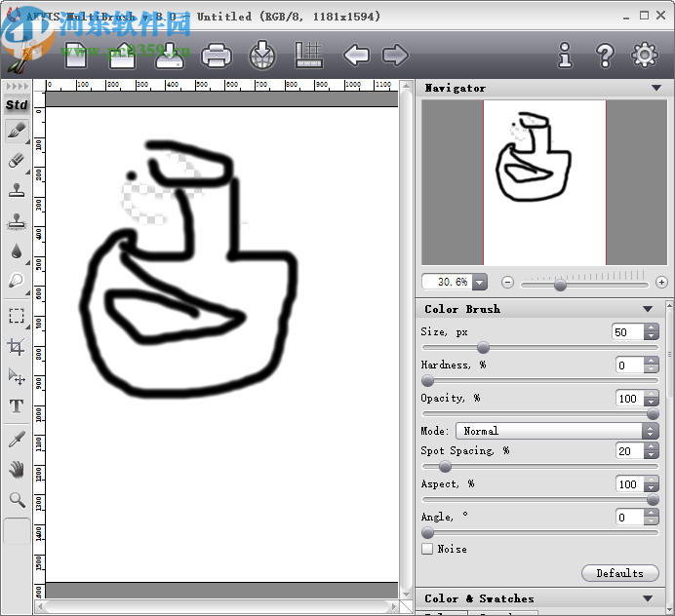Switch the toolbar Std mode button

17,105
